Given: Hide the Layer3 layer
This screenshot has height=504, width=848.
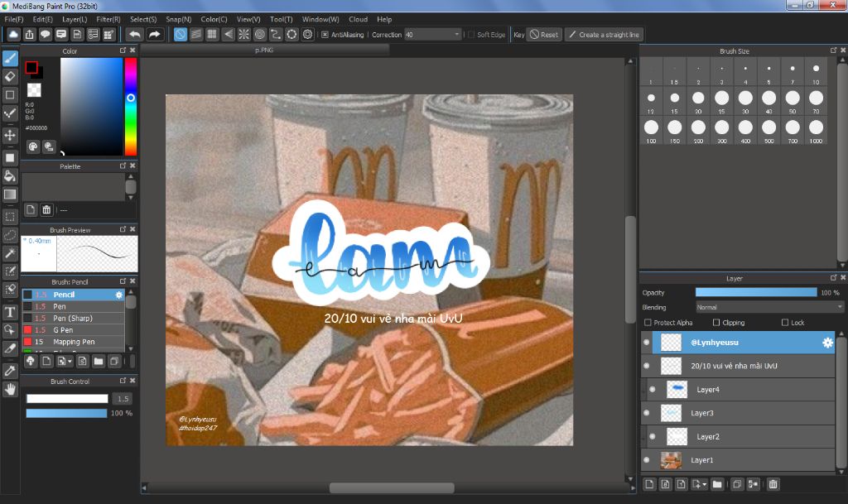Looking at the screenshot, I should (646, 413).
